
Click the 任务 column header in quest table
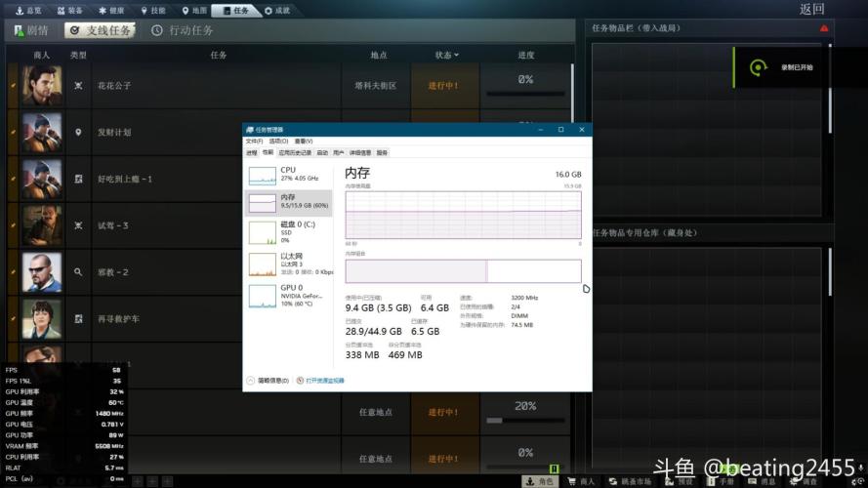click(x=218, y=55)
